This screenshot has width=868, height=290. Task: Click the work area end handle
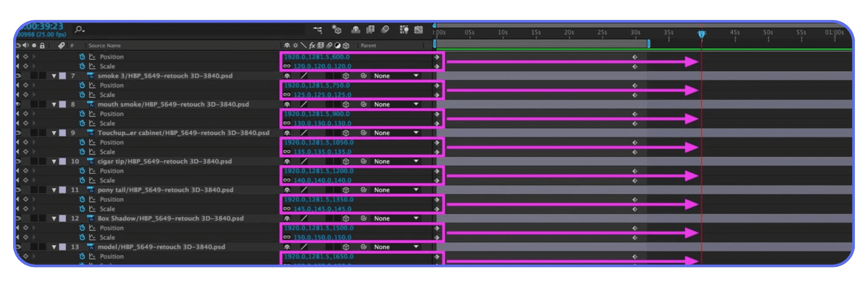pos(648,43)
